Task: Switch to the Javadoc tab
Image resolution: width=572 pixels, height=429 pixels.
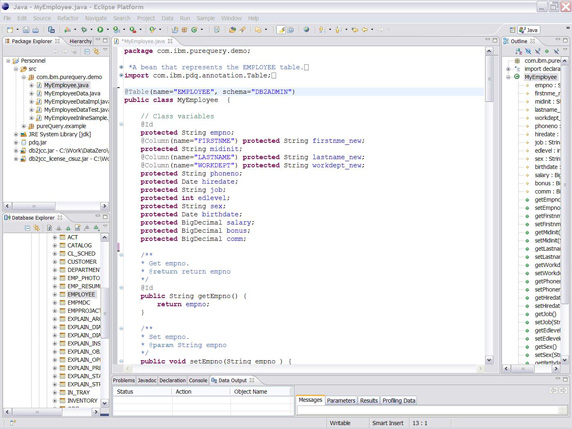Action: (147, 380)
